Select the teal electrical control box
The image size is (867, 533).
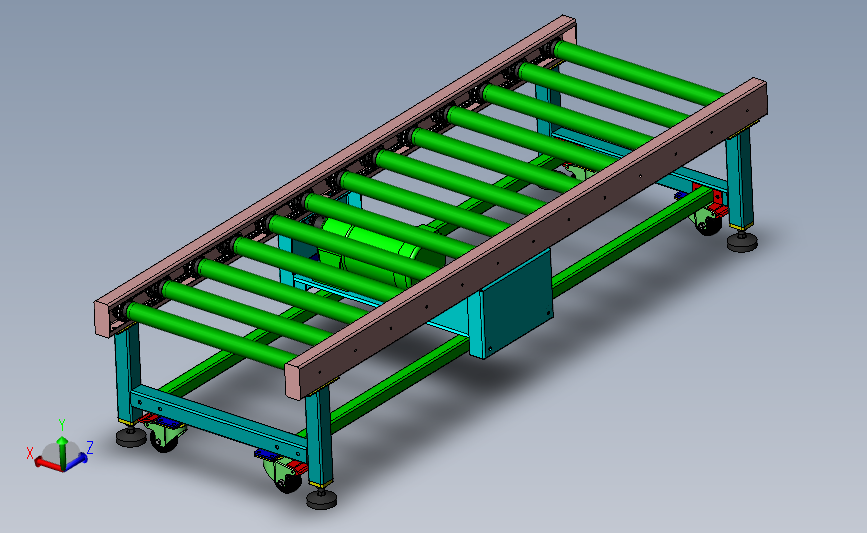coord(512,302)
